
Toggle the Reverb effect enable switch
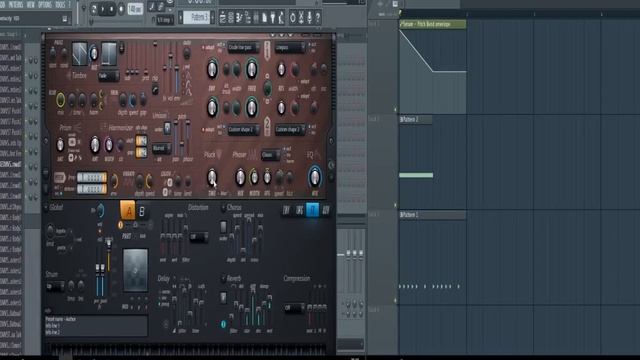coord(223,279)
